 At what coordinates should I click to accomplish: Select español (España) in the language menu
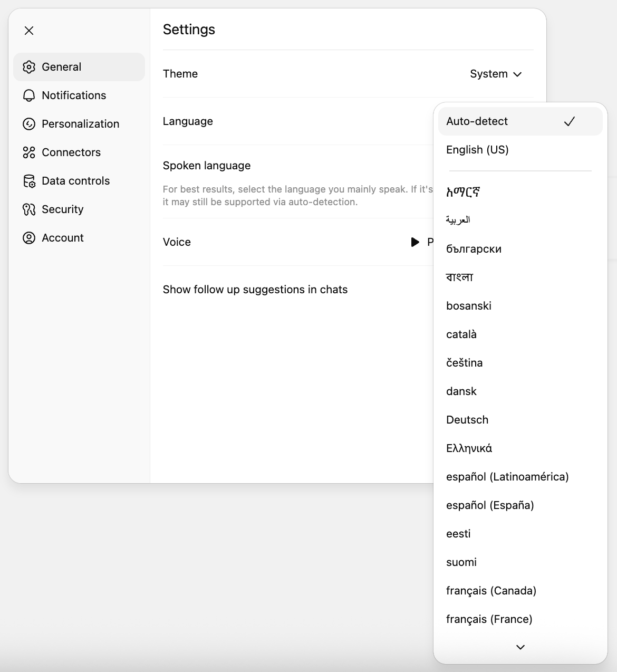[x=489, y=505]
